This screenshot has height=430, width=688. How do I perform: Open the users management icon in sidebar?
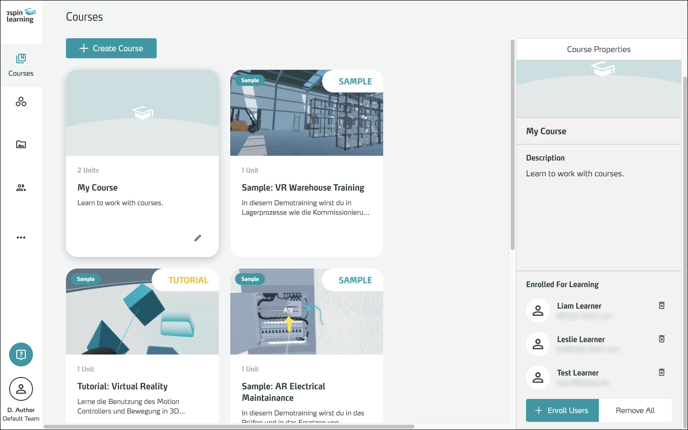pos(21,188)
